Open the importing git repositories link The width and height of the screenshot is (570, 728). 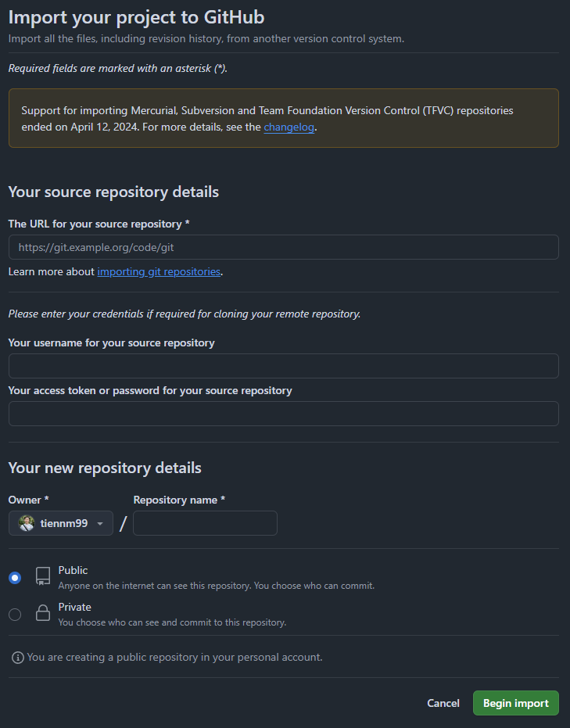tap(159, 272)
